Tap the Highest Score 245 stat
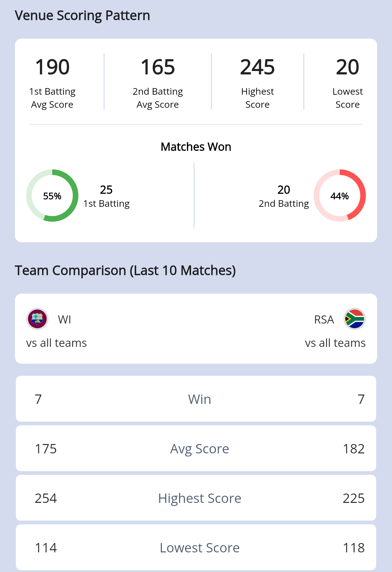Screen dimensions: 392x572 [x=257, y=82]
